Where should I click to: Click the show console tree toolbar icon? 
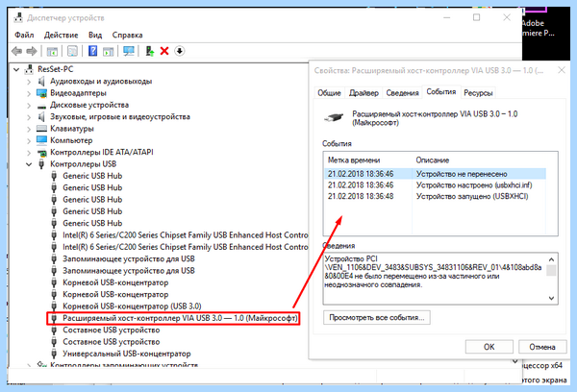click(x=52, y=51)
